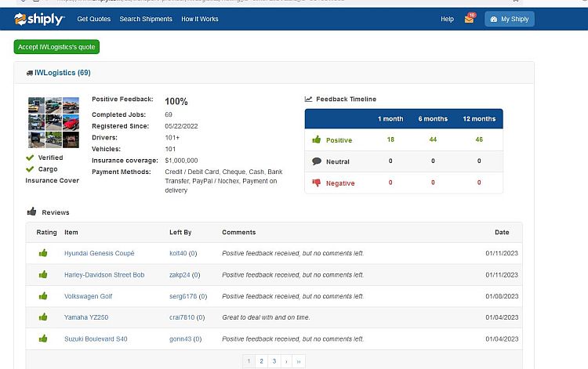The width and height of the screenshot is (588, 369).
Task: Open Harley-Davidson Street Bob listing
Action: pos(104,275)
